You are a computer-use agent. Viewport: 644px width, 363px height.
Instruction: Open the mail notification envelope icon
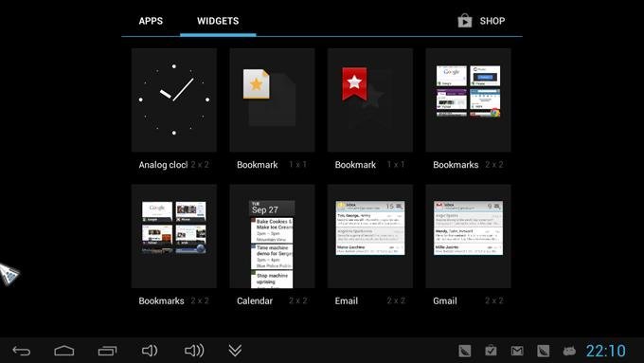point(517,351)
